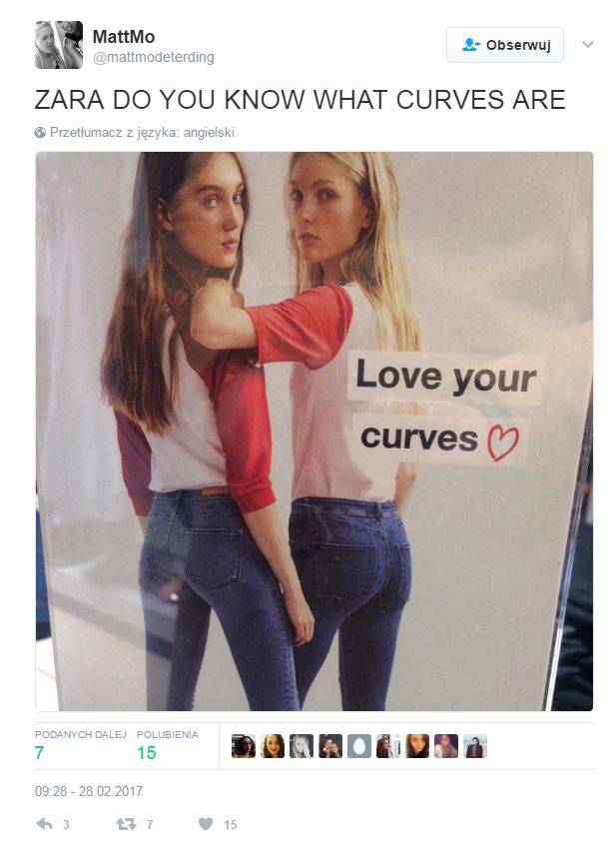Click the retweet icon below the tweet
The width and height of the screenshot is (616, 842).
[x=126, y=823]
